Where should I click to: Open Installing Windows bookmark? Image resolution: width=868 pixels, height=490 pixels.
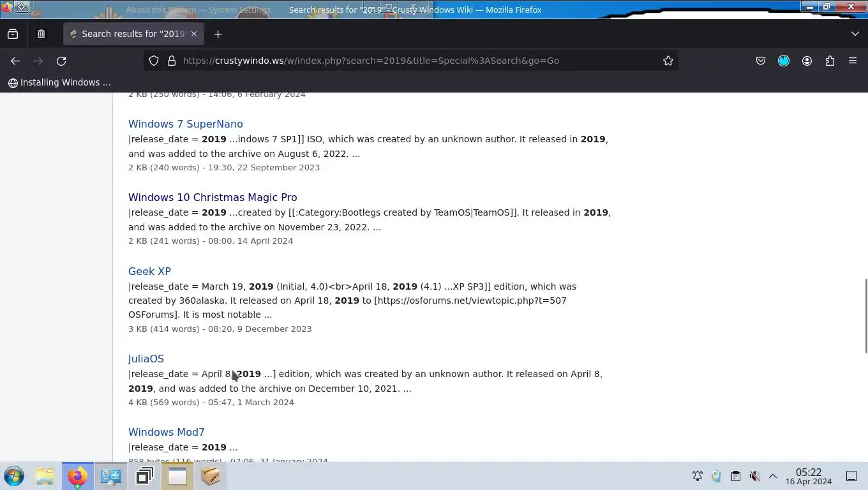tap(59, 82)
